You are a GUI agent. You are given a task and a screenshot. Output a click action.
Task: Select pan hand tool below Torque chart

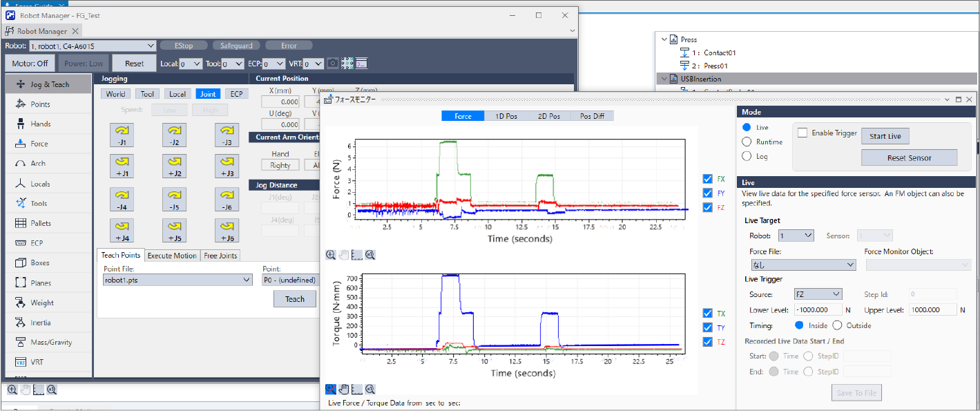(344, 390)
